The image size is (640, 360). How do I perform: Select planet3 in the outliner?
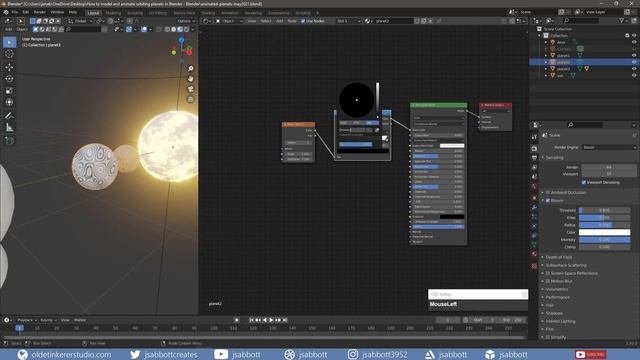564,69
